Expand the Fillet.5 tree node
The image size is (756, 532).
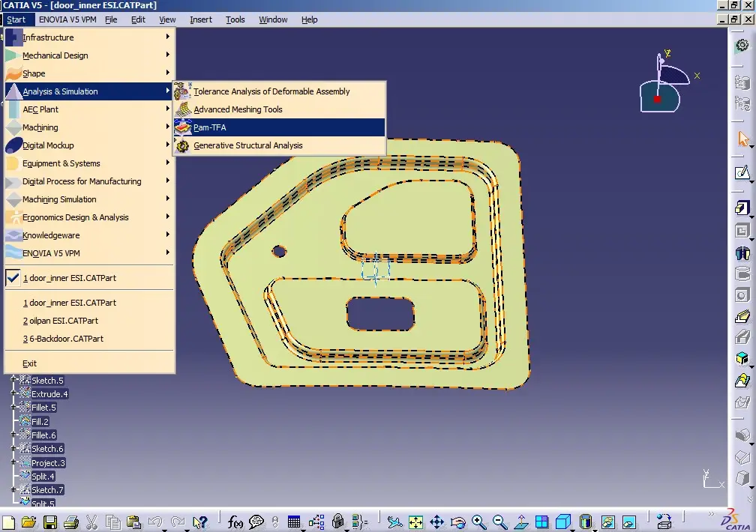[x=14, y=406]
